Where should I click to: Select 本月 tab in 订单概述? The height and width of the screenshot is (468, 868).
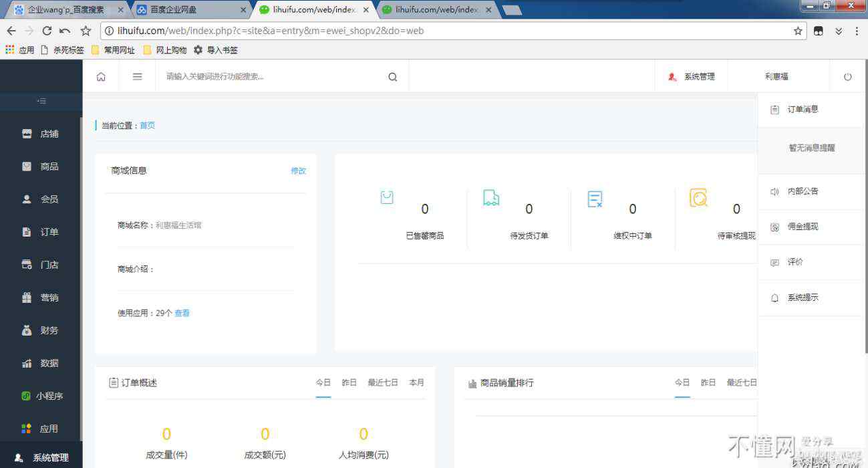(x=416, y=383)
